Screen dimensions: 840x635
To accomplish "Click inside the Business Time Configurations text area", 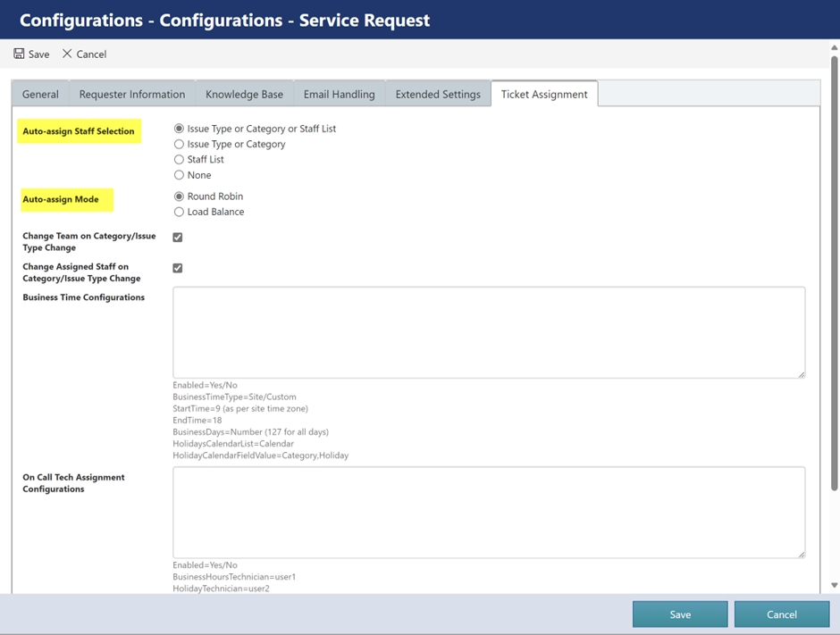I will click(489, 332).
